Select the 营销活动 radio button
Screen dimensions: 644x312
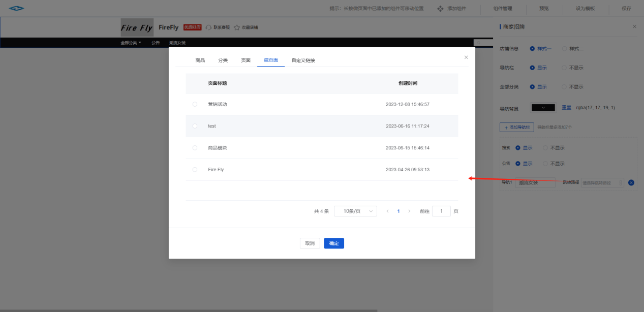pos(195,104)
